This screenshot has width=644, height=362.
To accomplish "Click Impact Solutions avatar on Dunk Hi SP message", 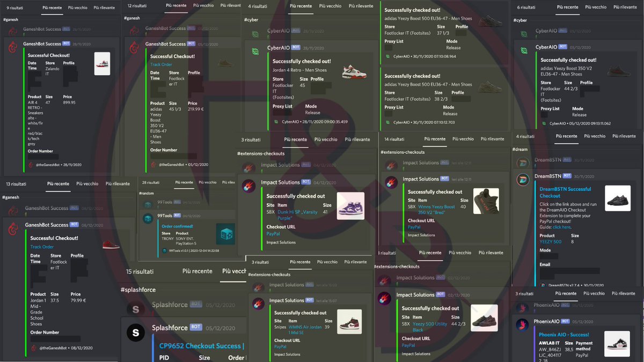I will [250, 185].
